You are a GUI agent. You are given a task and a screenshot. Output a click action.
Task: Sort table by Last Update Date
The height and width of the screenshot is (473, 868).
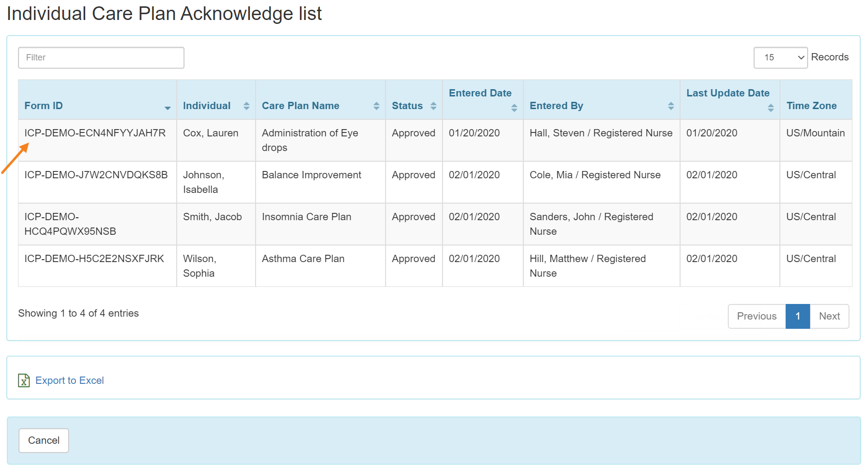pos(770,108)
